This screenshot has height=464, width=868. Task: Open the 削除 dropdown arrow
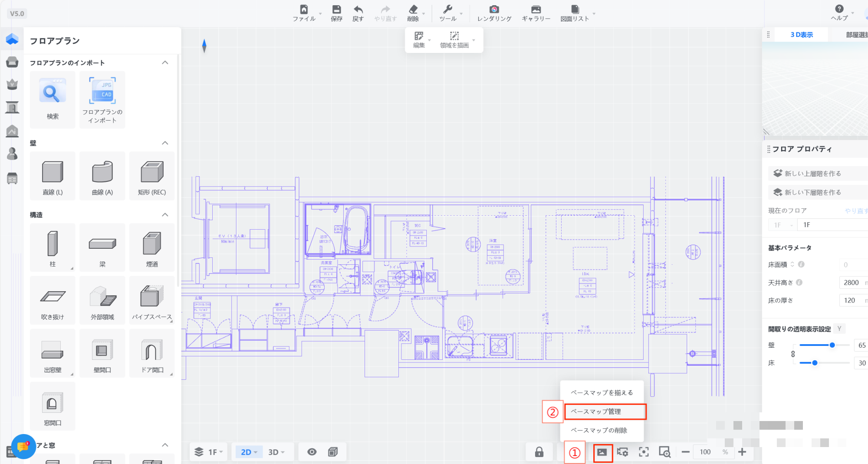tap(424, 14)
